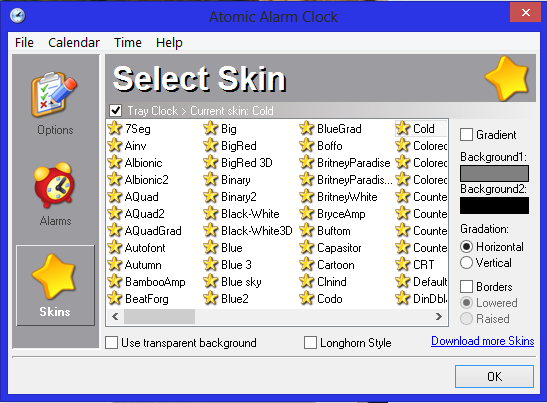Select the Binary skin name

point(236,180)
